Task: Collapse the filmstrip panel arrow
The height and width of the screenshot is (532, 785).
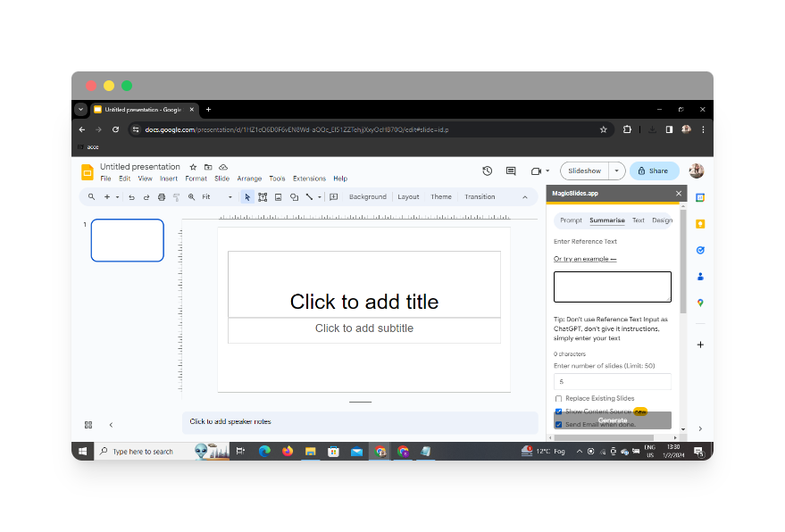Action: coord(111,425)
